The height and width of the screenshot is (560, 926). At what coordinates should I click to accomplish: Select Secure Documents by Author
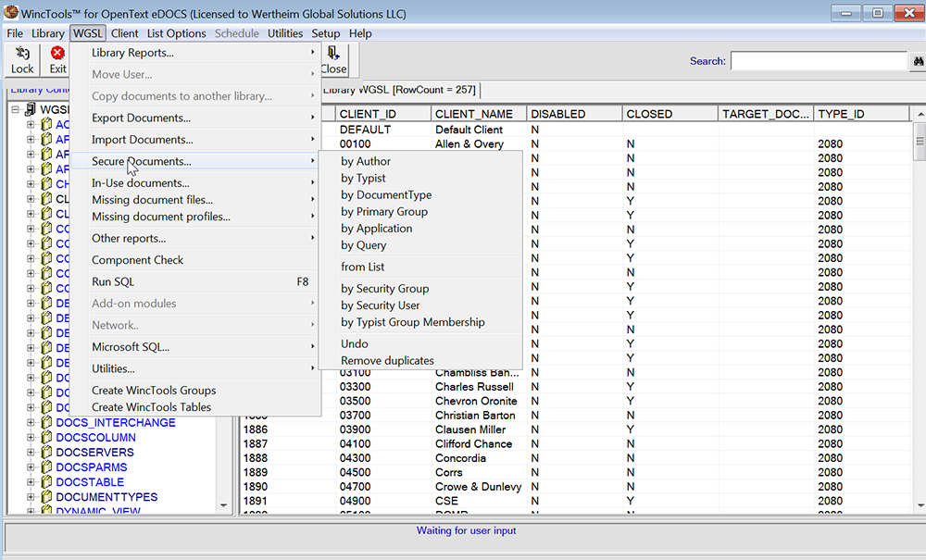(419, 161)
